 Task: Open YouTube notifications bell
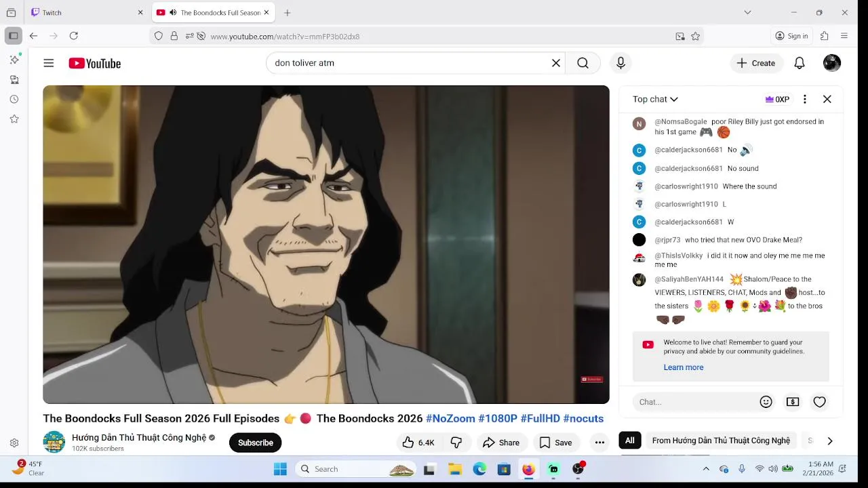pyautogui.click(x=800, y=63)
